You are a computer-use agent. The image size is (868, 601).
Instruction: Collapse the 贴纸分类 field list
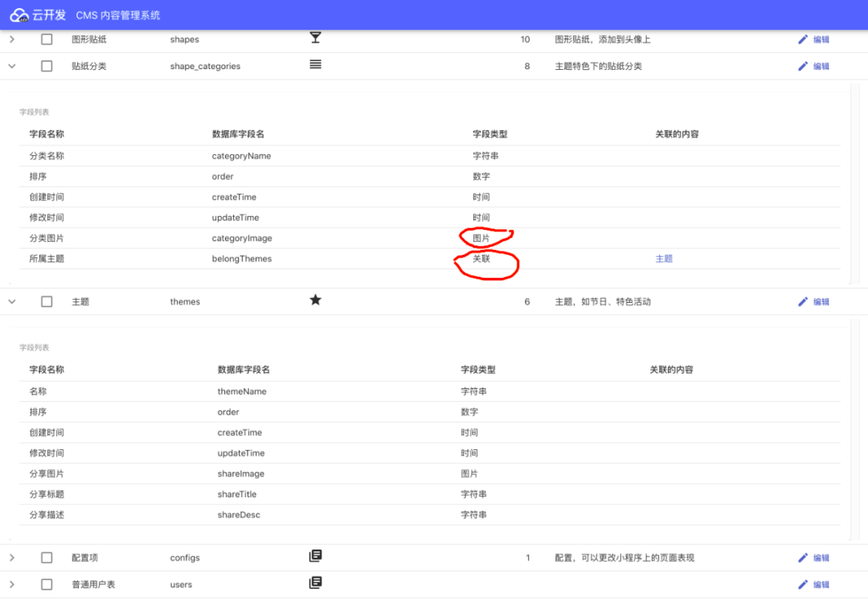(12, 65)
